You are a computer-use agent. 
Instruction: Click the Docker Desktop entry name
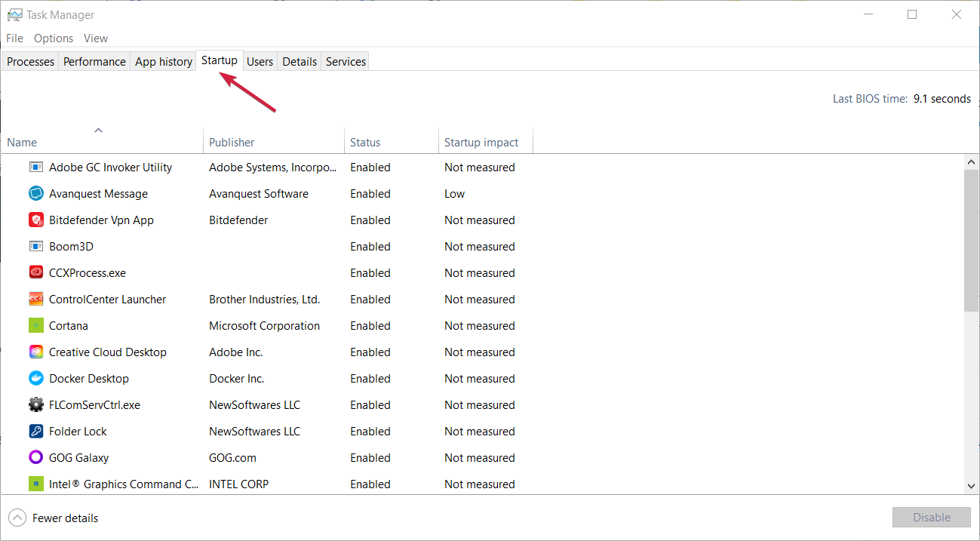(89, 379)
